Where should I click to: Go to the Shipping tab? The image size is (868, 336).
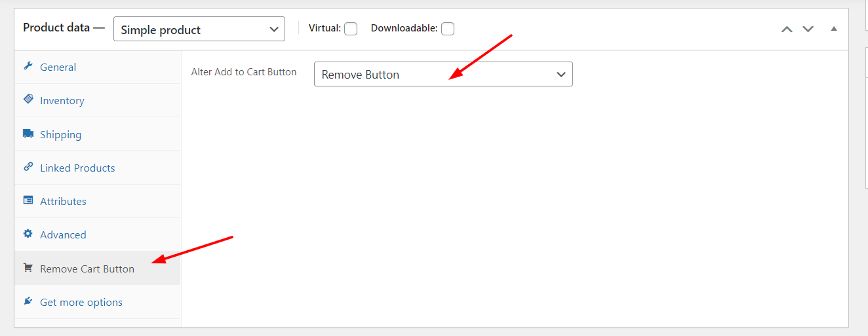[x=98, y=134]
